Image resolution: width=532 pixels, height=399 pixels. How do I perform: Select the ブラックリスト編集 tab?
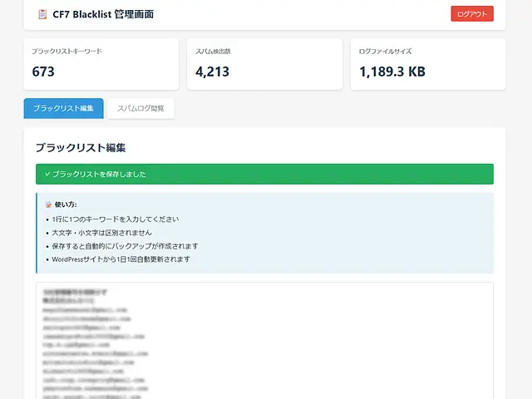pyautogui.click(x=63, y=108)
